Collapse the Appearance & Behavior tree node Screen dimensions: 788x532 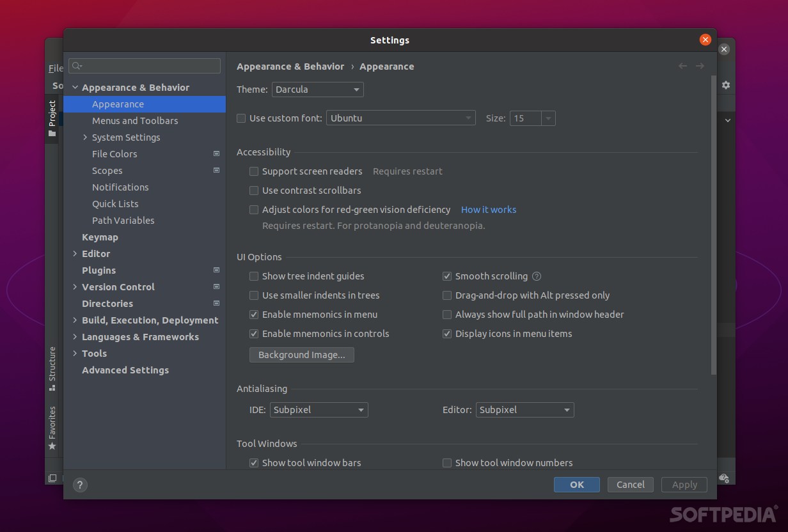tap(75, 88)
